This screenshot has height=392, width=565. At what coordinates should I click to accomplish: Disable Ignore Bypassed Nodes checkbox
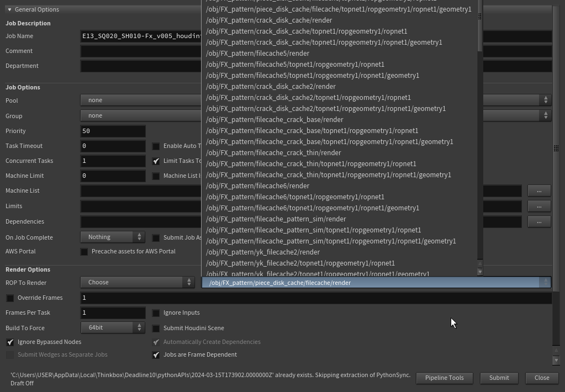tap(10, 342)
